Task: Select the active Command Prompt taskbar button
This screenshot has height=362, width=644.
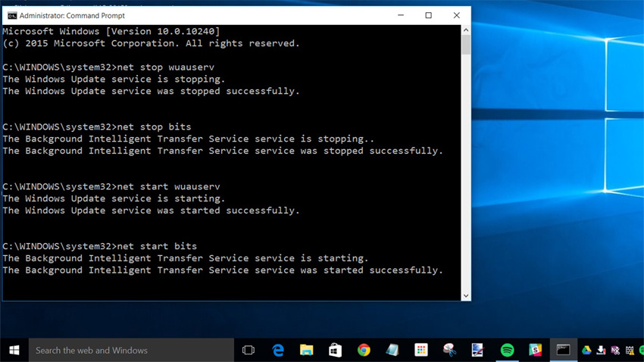Action: (x=564, y=350)
